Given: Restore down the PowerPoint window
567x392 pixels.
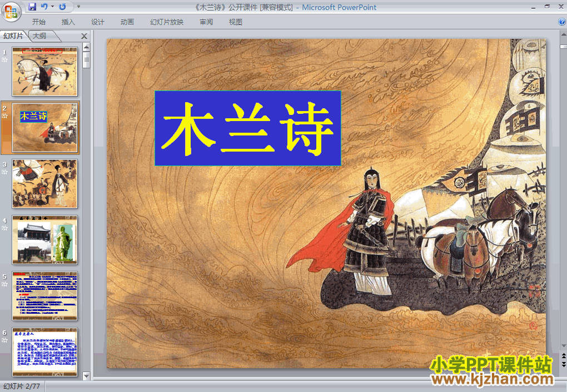Looking at the screenshot, I should coord(547,7).
